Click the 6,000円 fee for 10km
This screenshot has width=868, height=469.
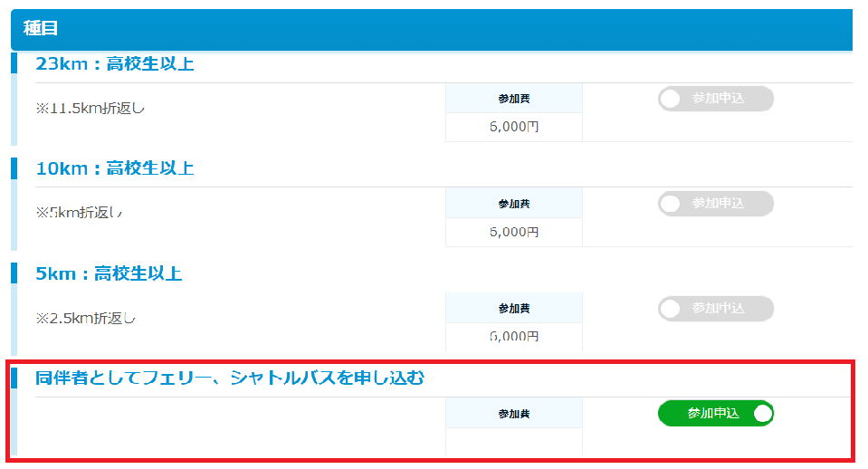[513, 233]
